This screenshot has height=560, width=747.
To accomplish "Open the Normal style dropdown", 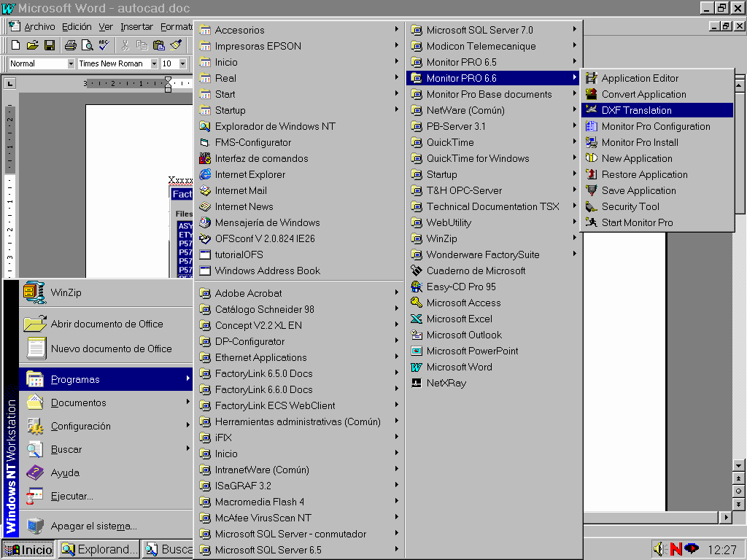I will point(71,63).
